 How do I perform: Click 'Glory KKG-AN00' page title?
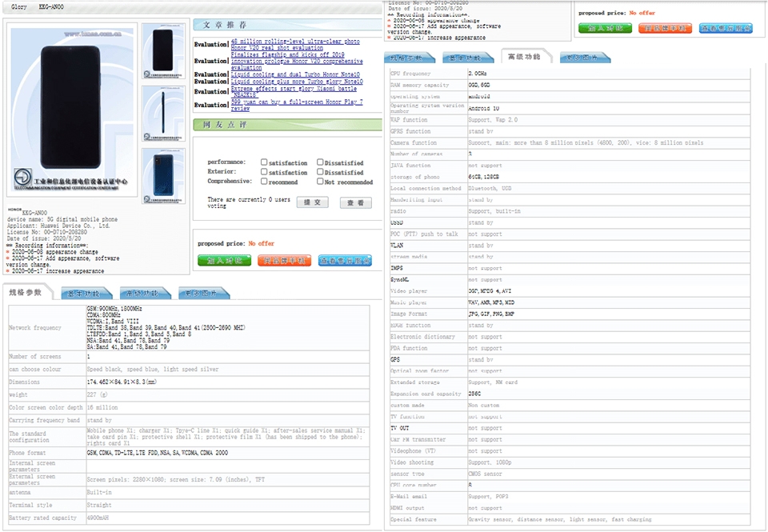(38, 7)
